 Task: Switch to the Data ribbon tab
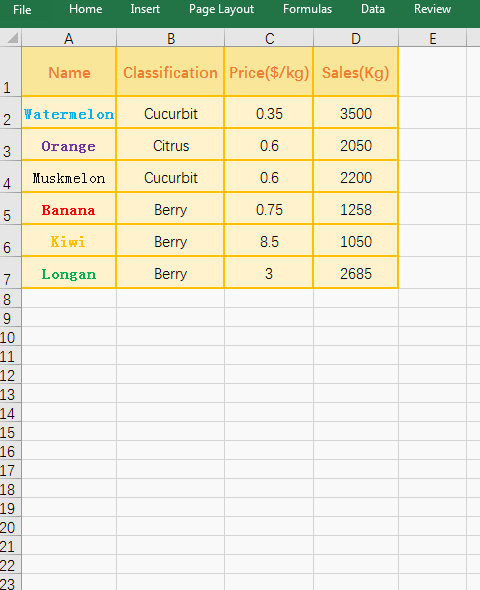pos(373,9)
